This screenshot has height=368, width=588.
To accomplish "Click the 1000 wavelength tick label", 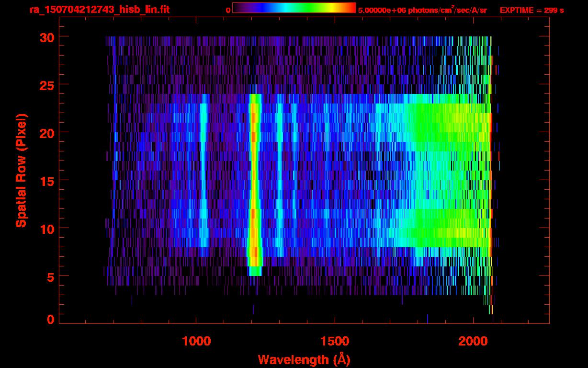I will (196, 342).
